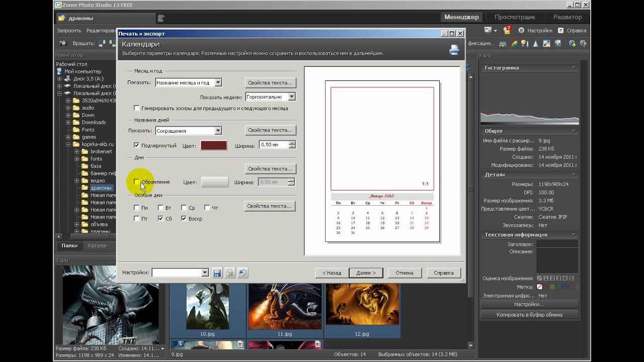Expand the kopirka-ekb.ru folder node
The height and width of the screenshot is (362, 644).
[x=68, y=144]
